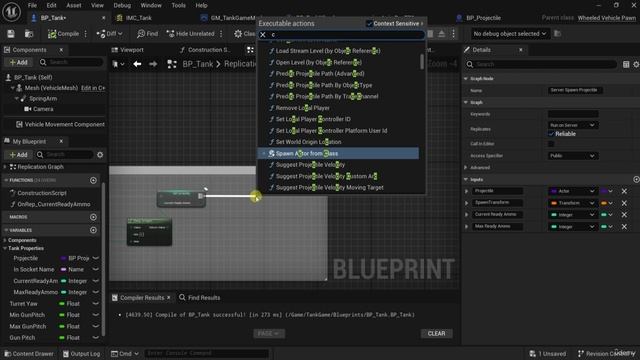Open My Blueprint settings gear
The width and height of the screenshot is (640, 360).
100,155
